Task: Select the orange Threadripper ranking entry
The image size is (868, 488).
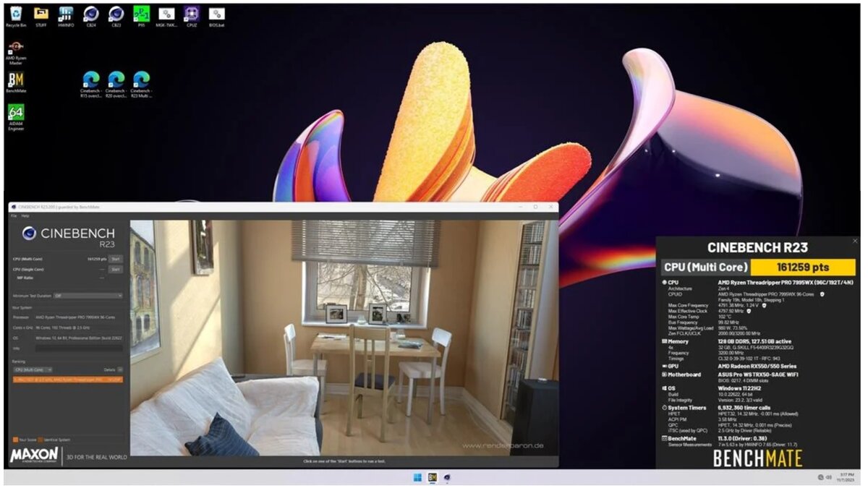Action: coord(67,379)
